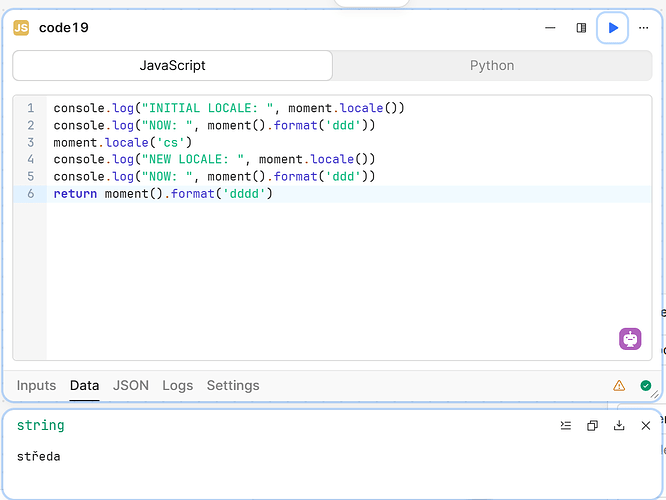Close the string output panel

click(x=646, y=426)
